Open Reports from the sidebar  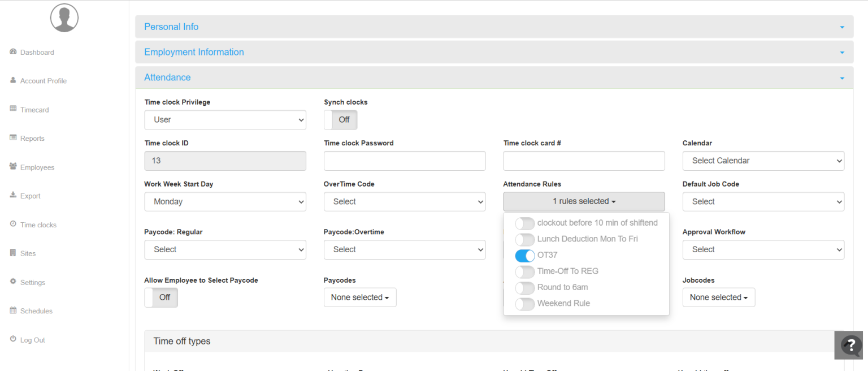pyautogui.click(x=32, y=139)
